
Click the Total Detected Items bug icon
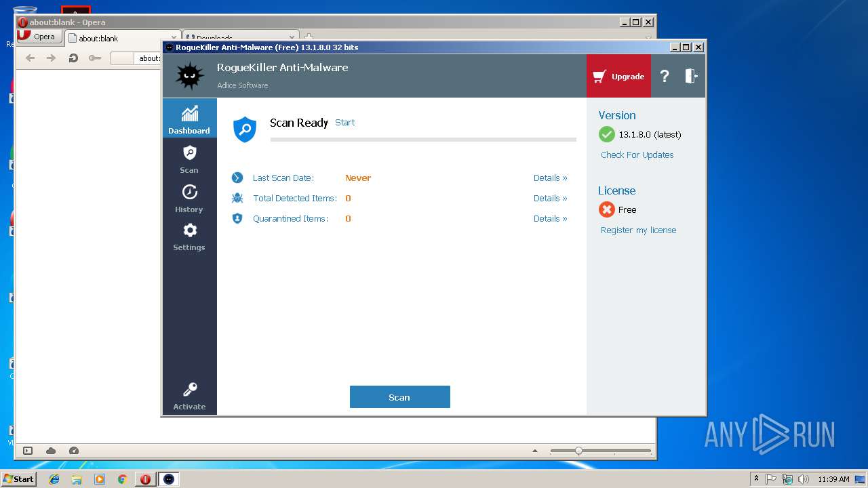pos(237,198)
